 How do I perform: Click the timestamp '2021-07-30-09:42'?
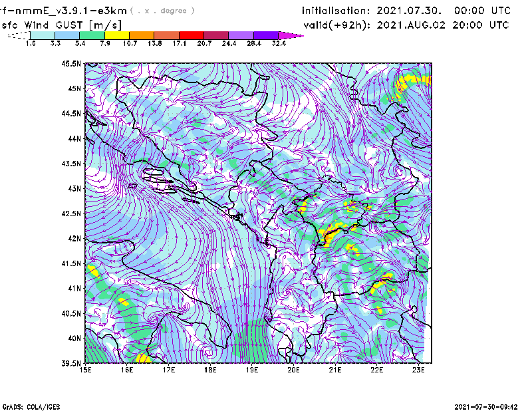486,407
